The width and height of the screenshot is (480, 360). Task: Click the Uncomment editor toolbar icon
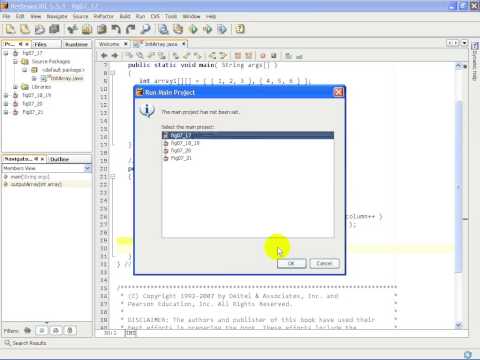point(299,56)
